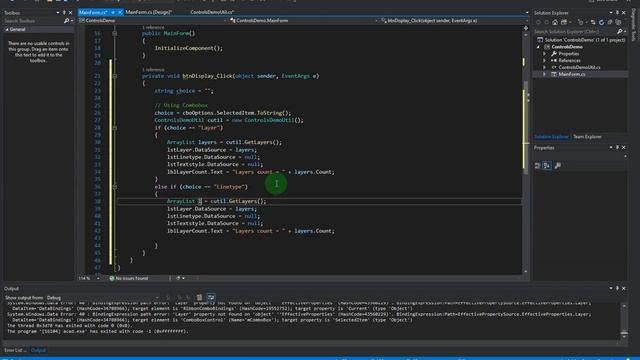
Task: Switch to ControlsDemoUtil.cs tab
Action: coord(212,12)
